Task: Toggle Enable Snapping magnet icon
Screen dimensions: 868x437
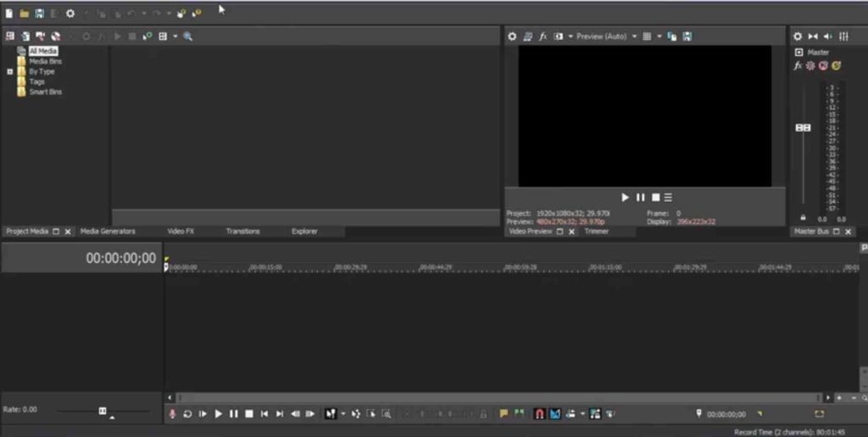Action: (539, 414)
